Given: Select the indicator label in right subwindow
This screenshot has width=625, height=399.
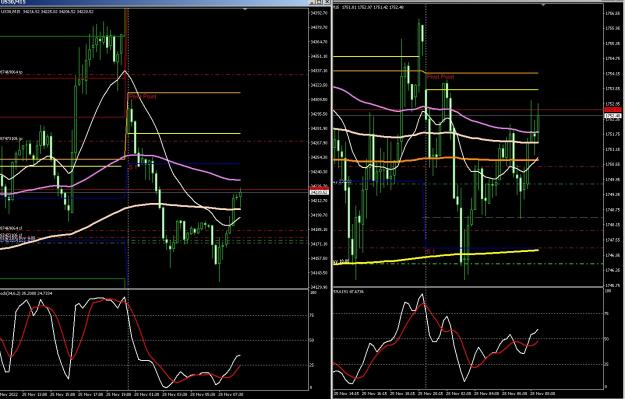Looking at the screenshot, I should pyautogui.click(x=348, y=292).
